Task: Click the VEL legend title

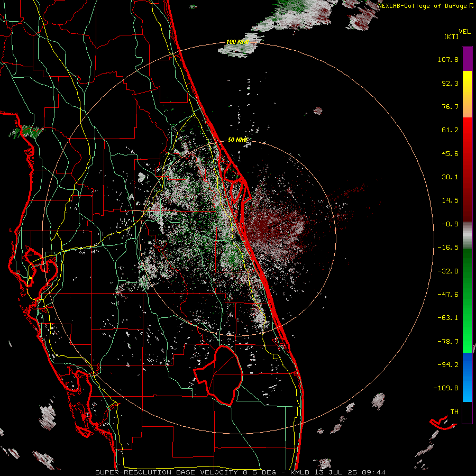Action: pos(465,31)
